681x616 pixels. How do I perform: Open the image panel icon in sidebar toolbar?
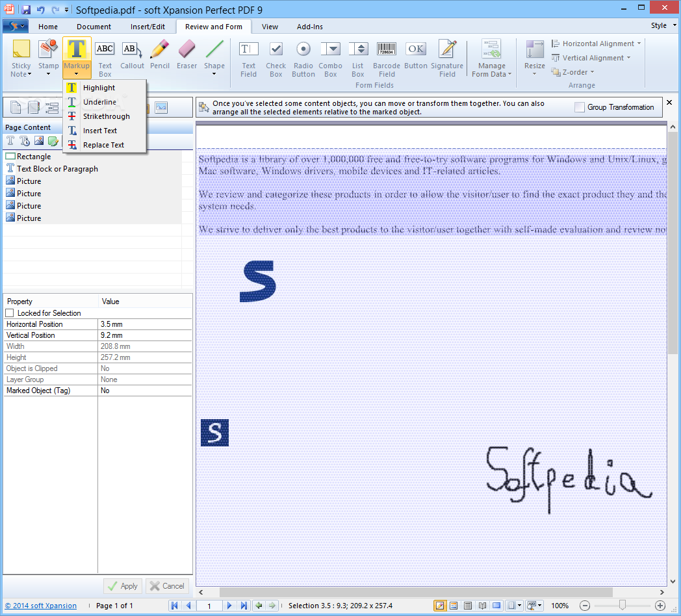point(161,107)
